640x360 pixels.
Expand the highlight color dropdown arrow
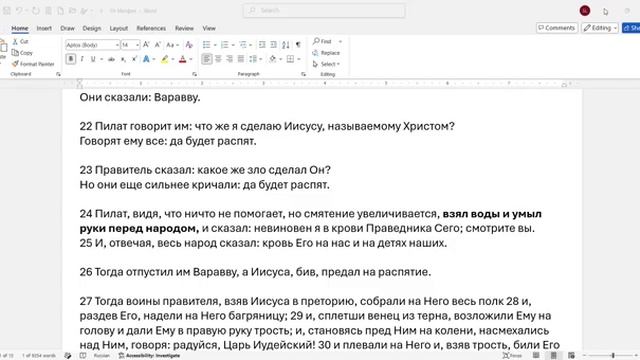[173, 60]
